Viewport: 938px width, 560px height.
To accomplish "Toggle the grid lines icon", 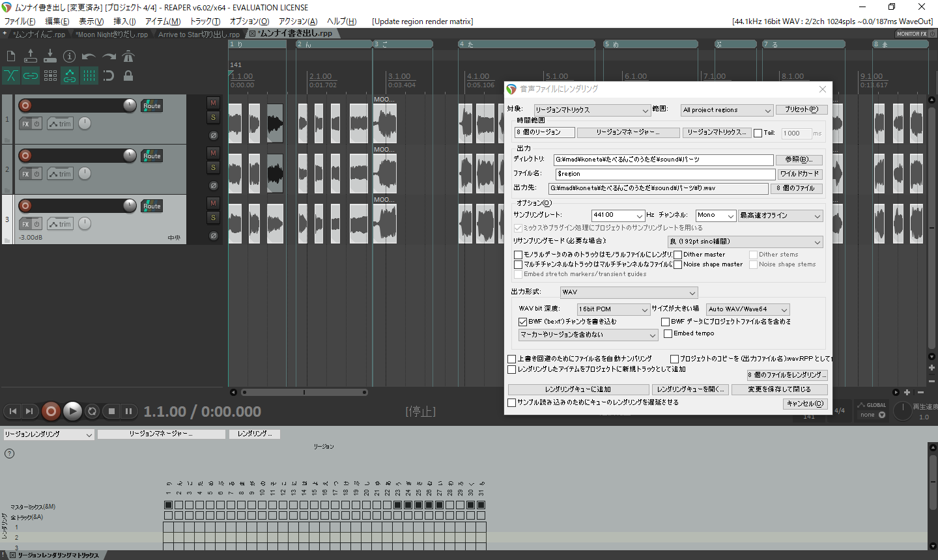I will pos(89,76).
